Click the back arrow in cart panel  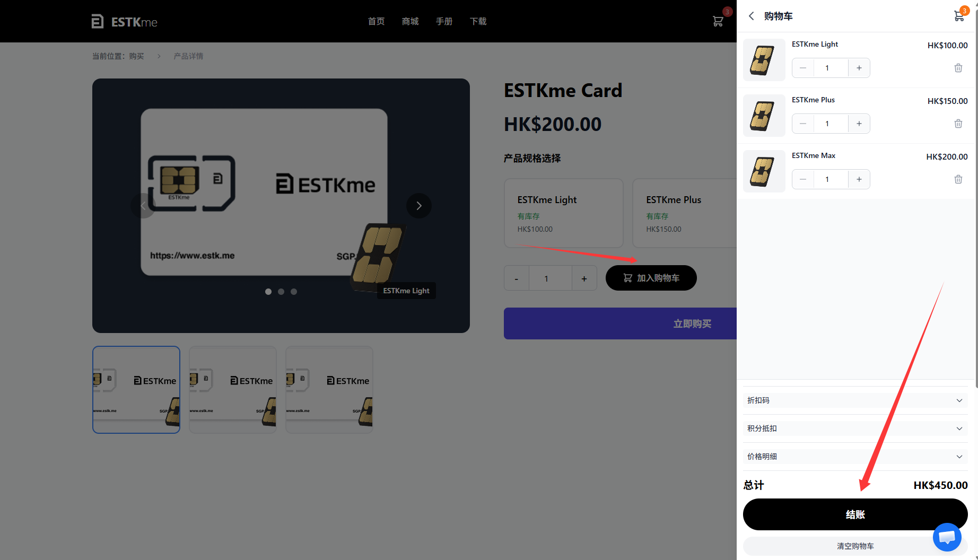tap(751, 16)
